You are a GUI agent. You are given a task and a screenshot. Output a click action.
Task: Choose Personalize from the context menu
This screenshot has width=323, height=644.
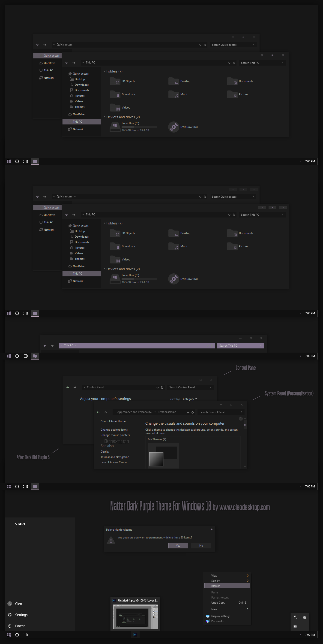(x=218, y=621)
